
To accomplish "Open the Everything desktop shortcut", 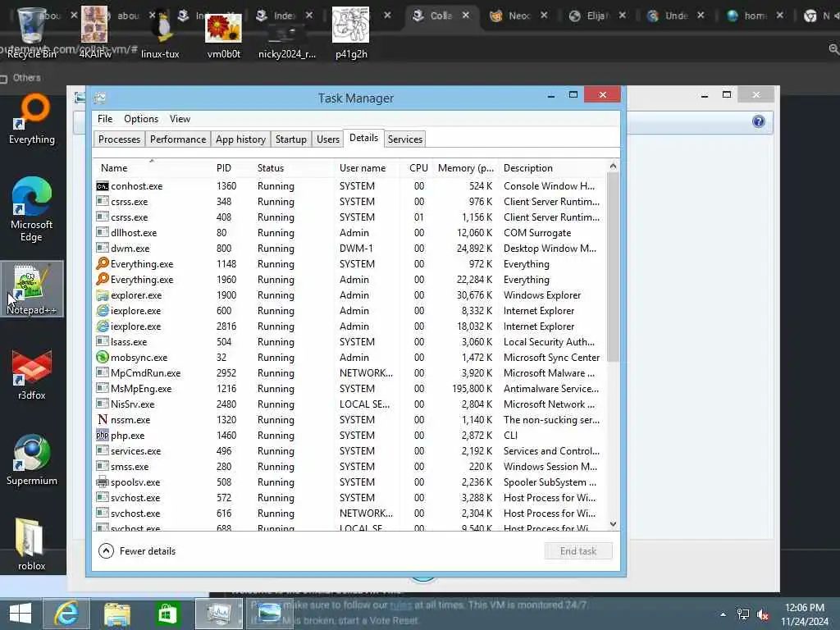I will coord(32,119).
